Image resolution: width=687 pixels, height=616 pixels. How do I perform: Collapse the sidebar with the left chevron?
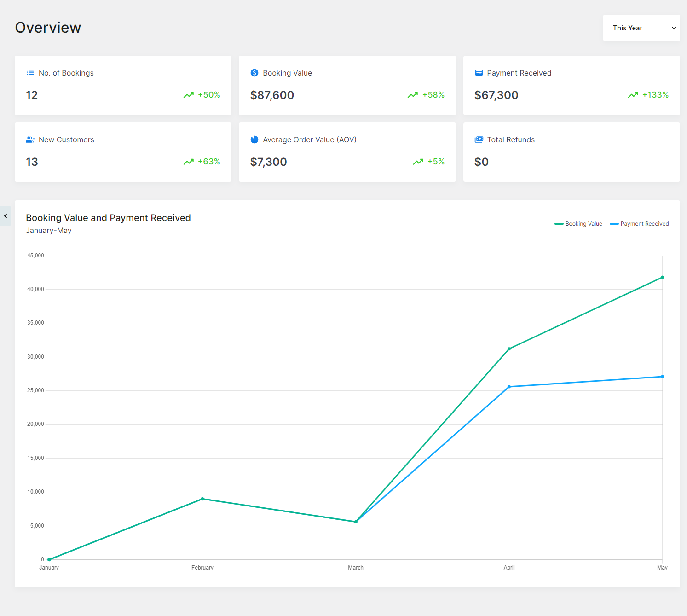pos(6,216)
